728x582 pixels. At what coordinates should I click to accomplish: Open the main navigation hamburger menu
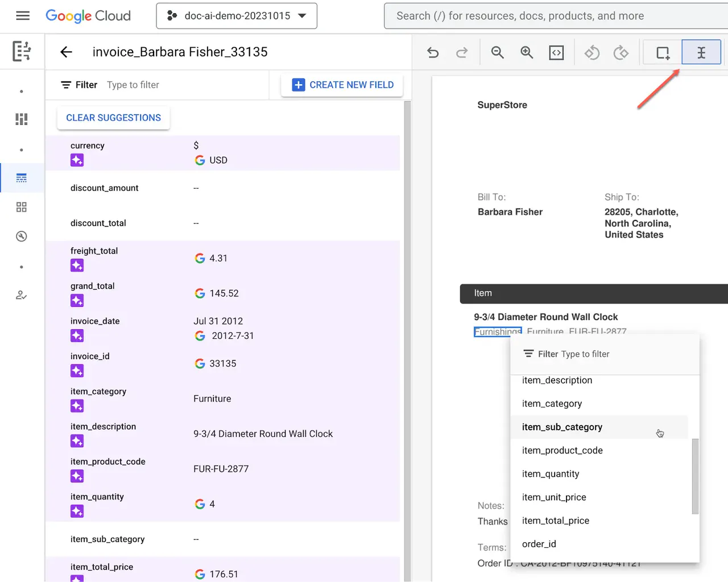[23, 16]
